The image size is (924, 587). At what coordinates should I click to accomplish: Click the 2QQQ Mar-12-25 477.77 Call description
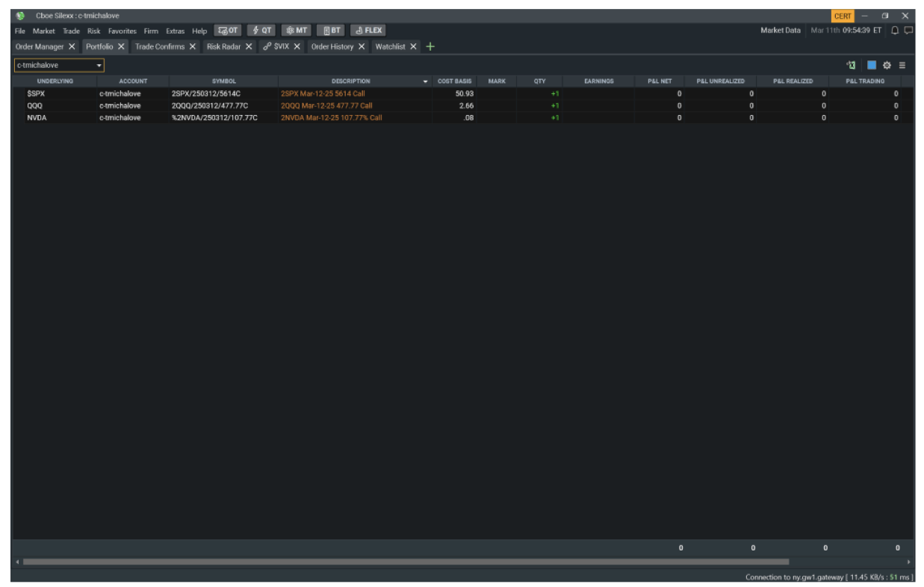click(326, 106)
